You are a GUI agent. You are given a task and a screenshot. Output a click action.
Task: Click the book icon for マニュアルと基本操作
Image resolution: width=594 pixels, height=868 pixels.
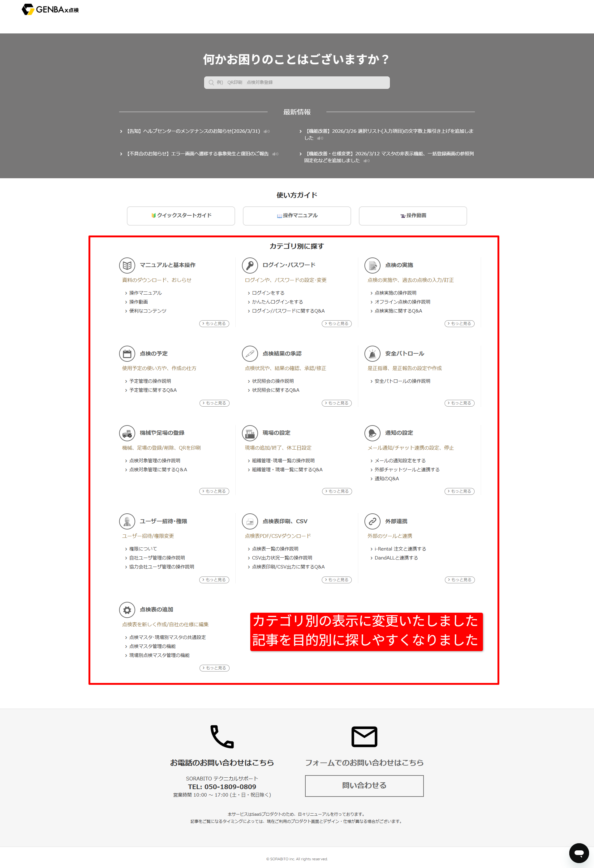pos(127,265)
